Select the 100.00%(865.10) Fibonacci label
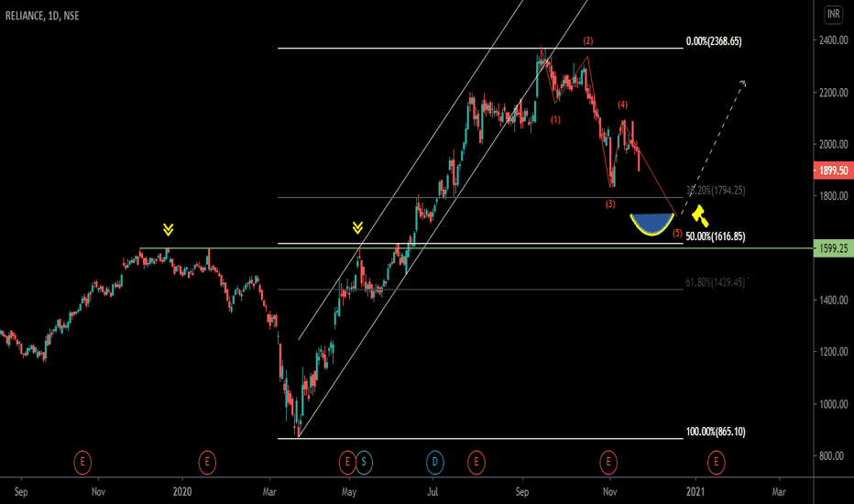Screen dimensions: 854x504 715,432
